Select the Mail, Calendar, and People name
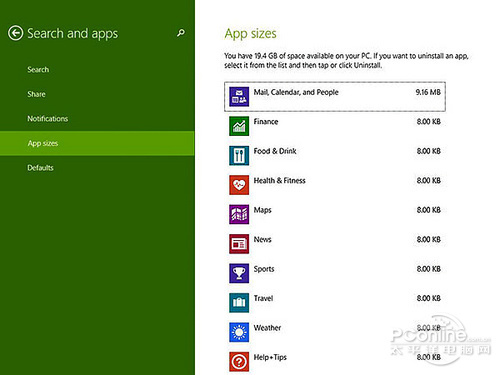500x375 pixels. (x=296, y=92)
